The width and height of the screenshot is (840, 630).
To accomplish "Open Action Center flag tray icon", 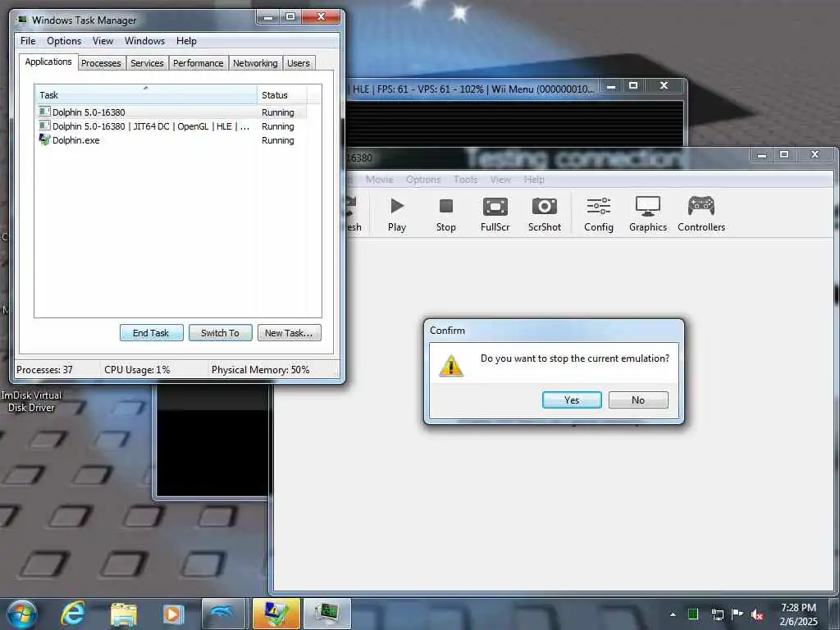I will 737,614.
